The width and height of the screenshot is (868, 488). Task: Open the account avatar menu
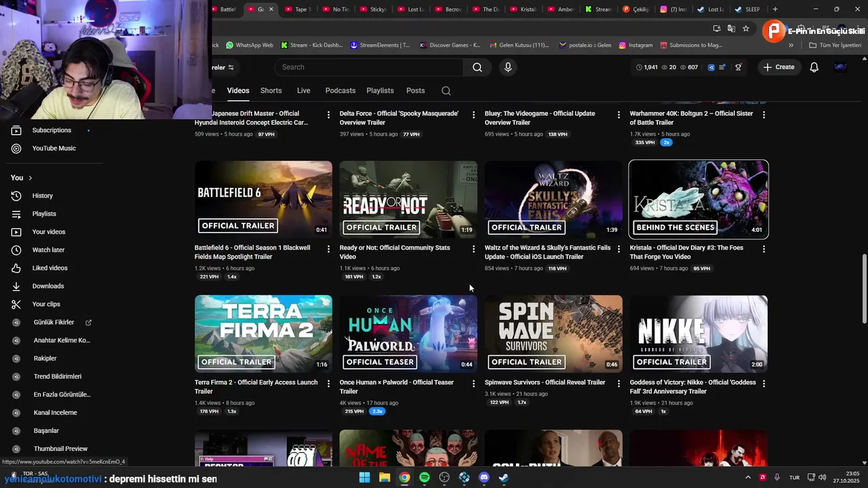(x=841, y=67)
